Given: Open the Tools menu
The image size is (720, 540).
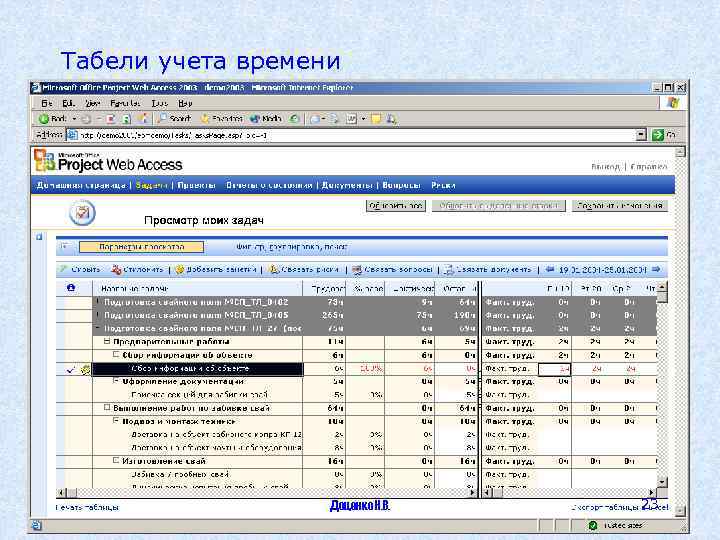Looking at the screenshot, I should (x=160, y=103).
